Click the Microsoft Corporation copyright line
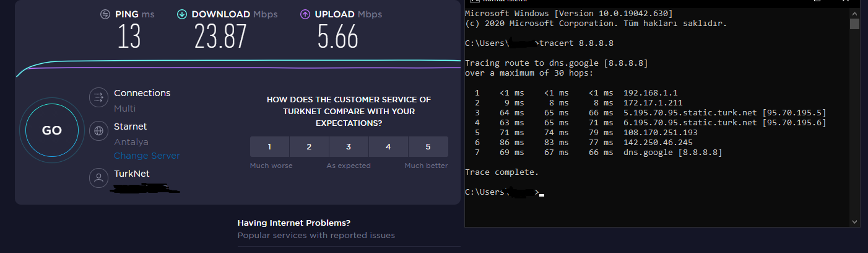The height and width of the screenshot is (253, 868). click(596, 23)
